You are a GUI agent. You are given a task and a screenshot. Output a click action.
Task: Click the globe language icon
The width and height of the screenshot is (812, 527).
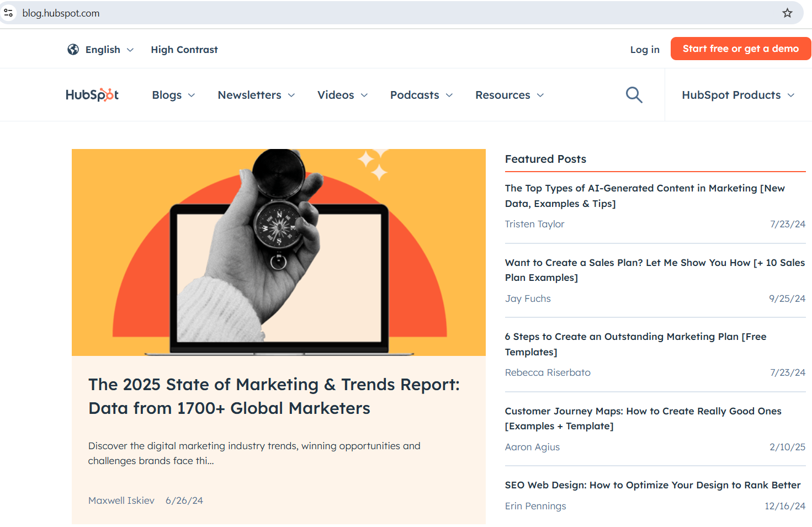point(73,50)
